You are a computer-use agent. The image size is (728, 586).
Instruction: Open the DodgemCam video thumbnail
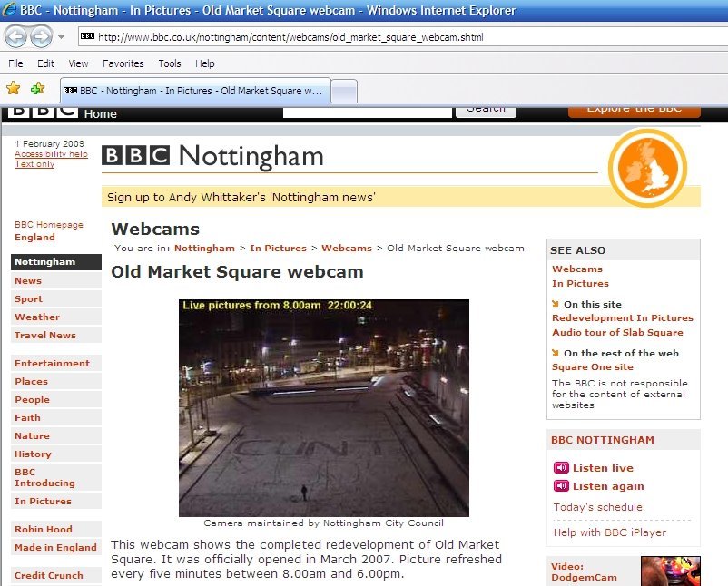click(x=670, y=571)
